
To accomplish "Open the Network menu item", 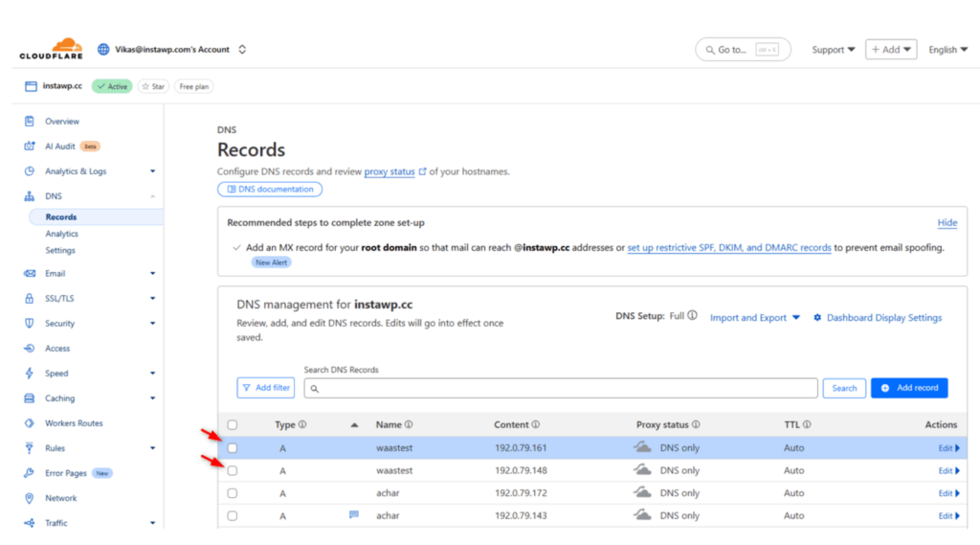I will pyautogui.click(x=60, y=498).
